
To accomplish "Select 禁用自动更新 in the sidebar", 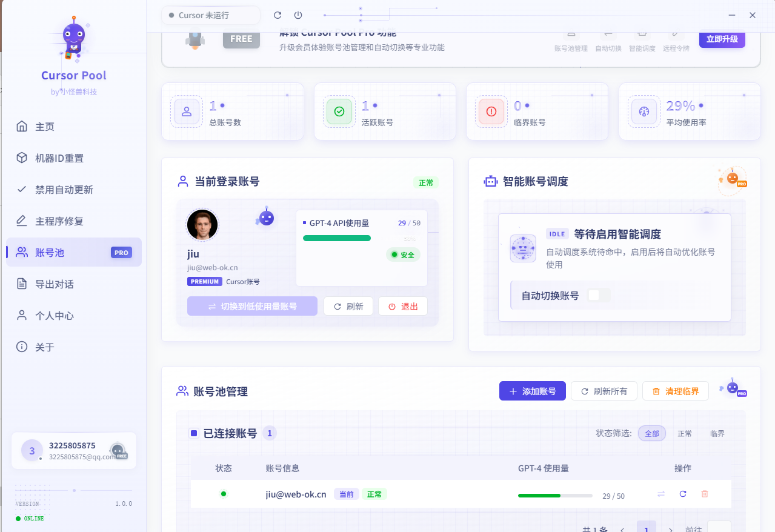I will point(74,190).
